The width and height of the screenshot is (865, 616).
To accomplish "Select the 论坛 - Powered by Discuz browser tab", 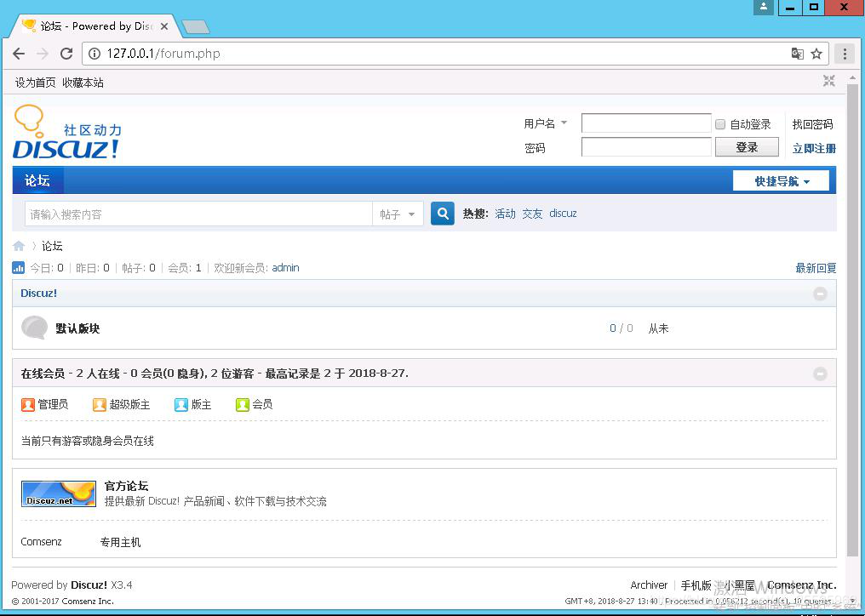I will tap(85, 26).
